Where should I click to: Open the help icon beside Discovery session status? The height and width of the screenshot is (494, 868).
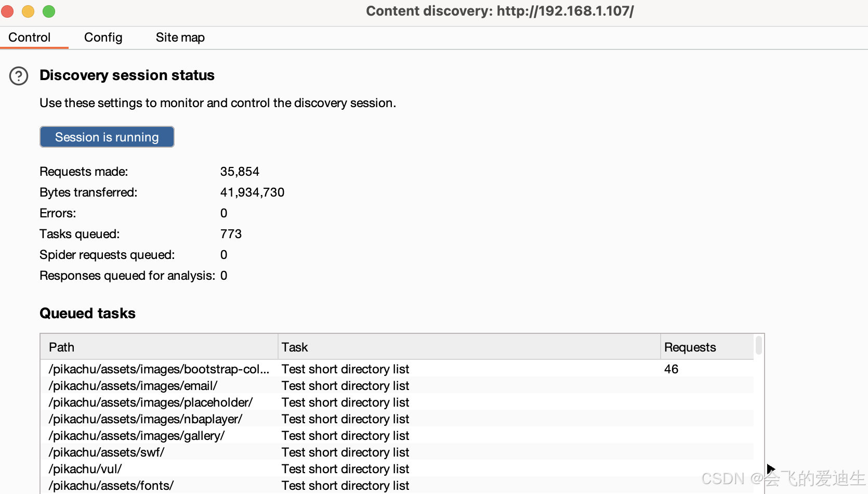pyautogui.click(x=19, y=76)
